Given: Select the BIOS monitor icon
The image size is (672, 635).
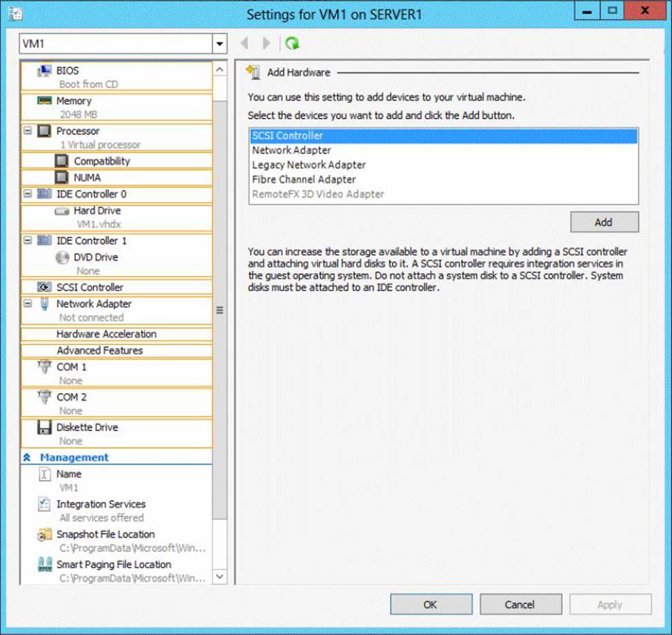Looking at the screenshot, I should pos(45,70).
